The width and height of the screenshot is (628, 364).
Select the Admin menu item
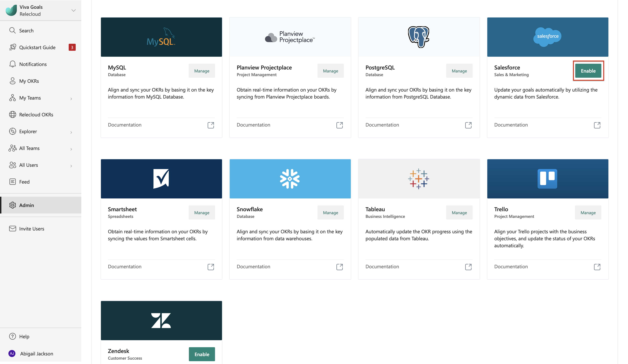(41, 205)
